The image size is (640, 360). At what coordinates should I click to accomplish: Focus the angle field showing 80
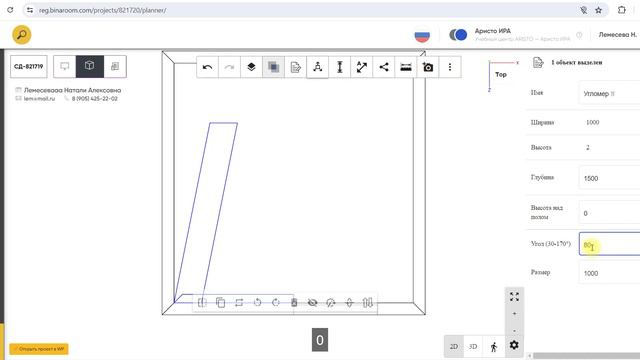coord(610,244)
